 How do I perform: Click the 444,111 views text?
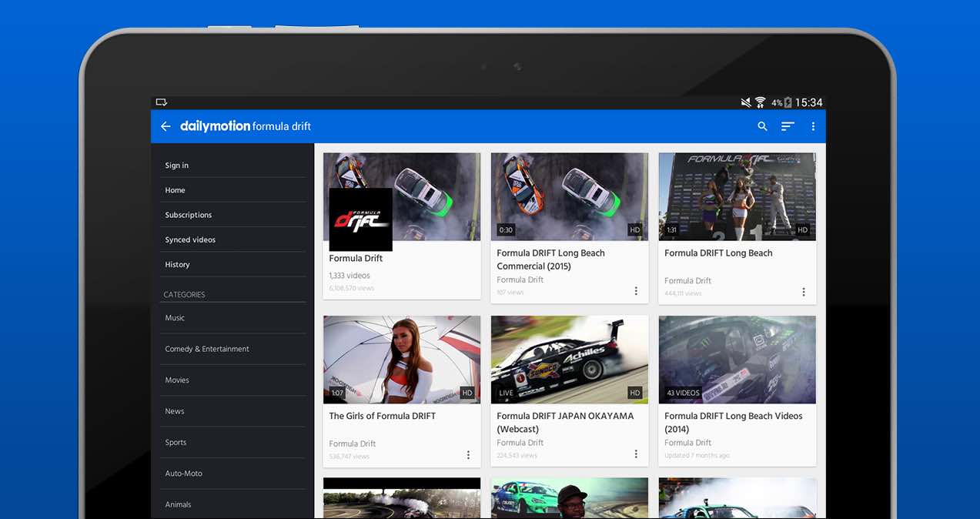(x=684, y=293)
